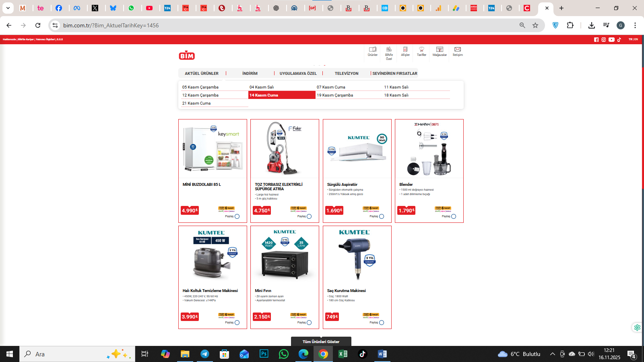The height and width of the screenshot is (362, 644).
Task: Reload the page
Action: point(38,25)
